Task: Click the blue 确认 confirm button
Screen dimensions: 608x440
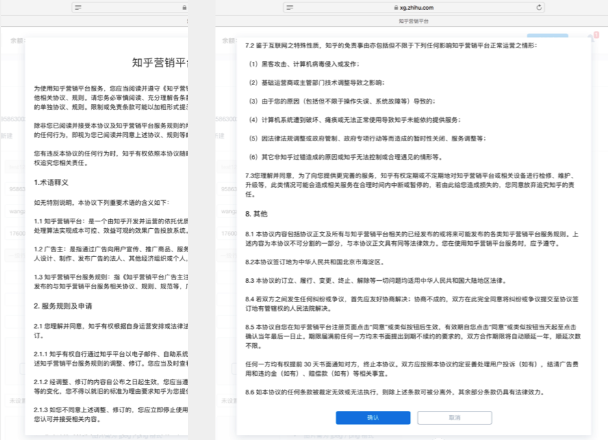Action: click(373, 418)
